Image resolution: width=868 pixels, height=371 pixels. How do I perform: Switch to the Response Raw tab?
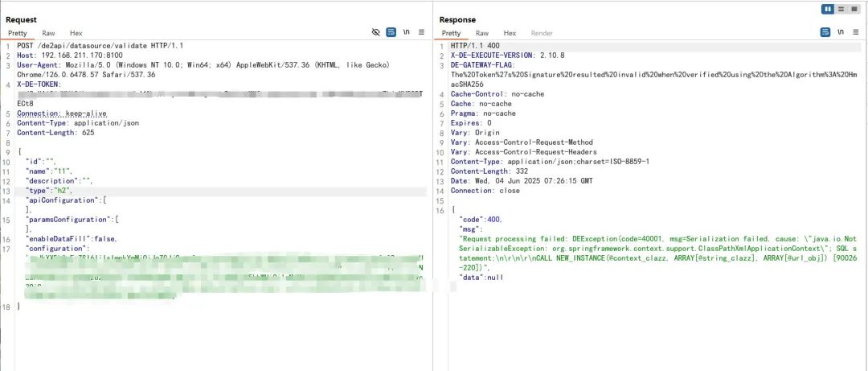point(482,33)
